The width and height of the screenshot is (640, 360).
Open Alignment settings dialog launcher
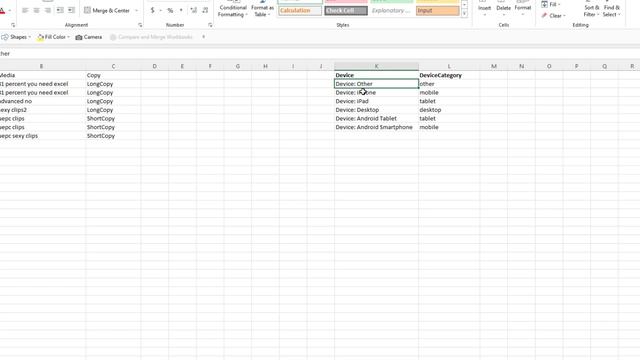(140, 25)
